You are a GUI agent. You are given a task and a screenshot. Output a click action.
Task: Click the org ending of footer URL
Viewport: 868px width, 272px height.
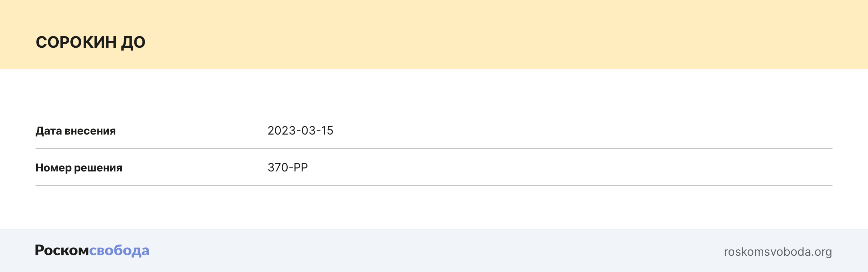(823, 252)
